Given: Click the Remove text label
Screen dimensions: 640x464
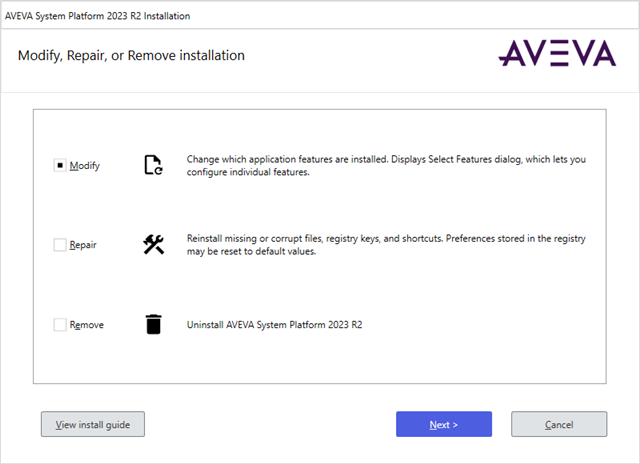Looking at the screenshot, I should pos(87,325).
